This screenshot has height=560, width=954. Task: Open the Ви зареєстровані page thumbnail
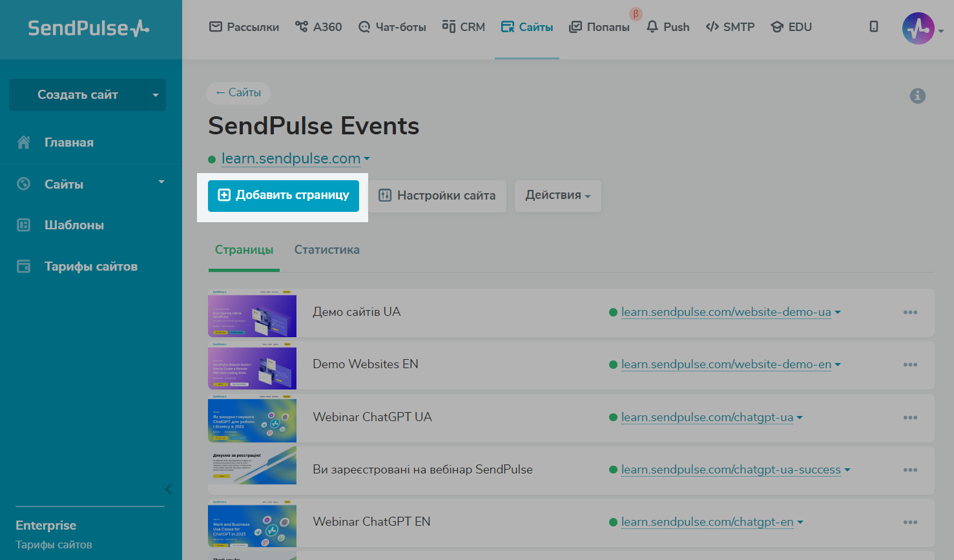click(x=252, y=466)
